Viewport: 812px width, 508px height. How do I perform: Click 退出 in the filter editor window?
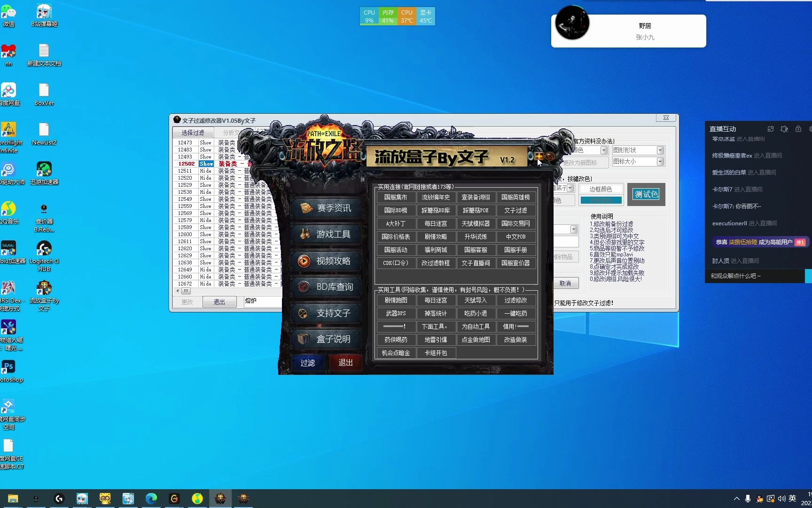pyautogui.click(x=219, y=302)
